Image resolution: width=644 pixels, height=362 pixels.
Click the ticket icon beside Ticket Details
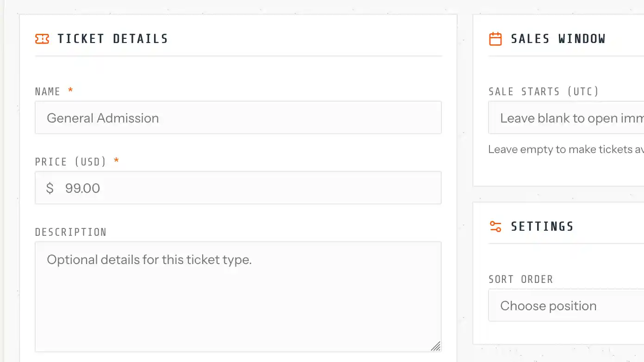pyautogui.click(x=42, y=39)
